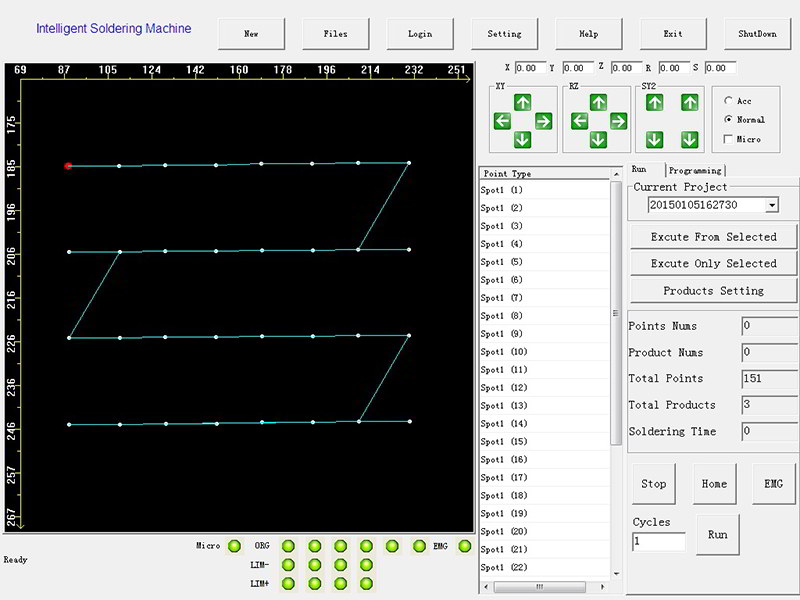Click the Y coordinate field
Image resolution: width=800 pixels, height=600 pixels.
[578, 68]
